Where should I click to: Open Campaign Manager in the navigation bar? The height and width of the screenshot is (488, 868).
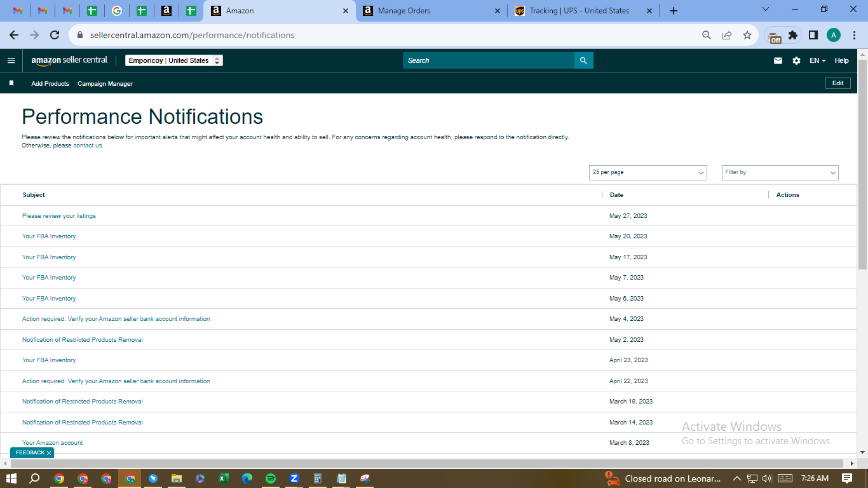pos(105,84)
